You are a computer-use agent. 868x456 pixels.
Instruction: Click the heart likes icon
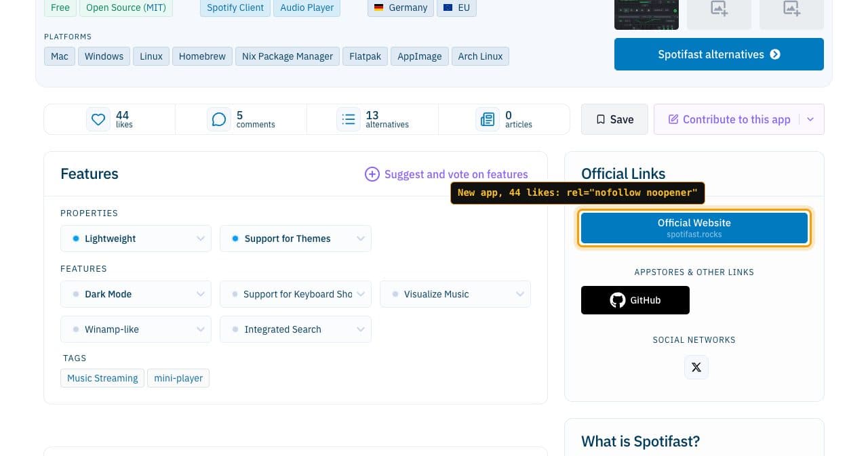pos(98,119)
